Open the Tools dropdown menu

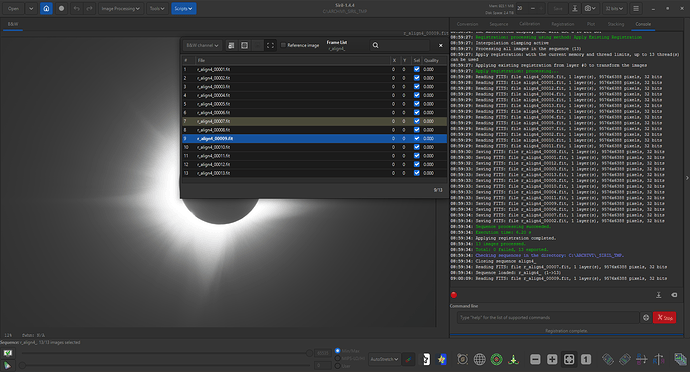[x=157, y=8]
